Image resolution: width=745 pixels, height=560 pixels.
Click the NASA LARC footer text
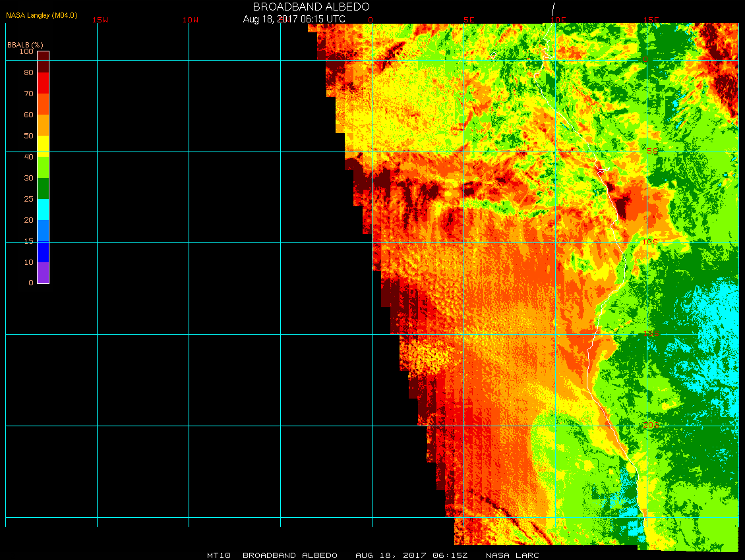[x=512, y=555]
